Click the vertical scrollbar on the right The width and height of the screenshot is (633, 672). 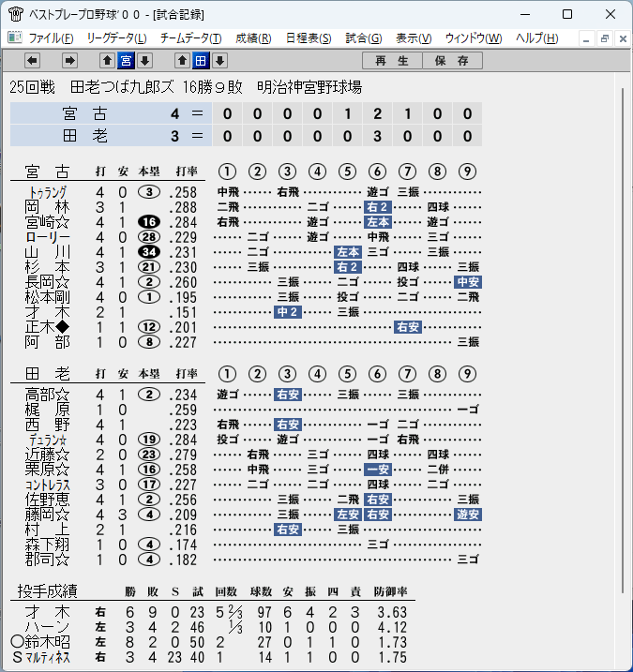point(623,341)
